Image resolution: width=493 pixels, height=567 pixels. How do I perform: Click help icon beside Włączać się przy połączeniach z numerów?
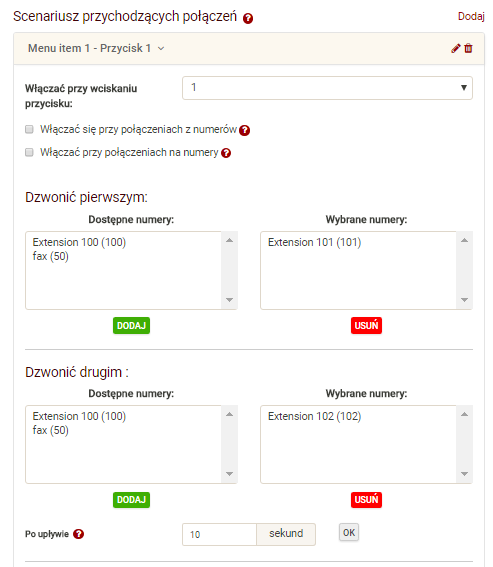245,130
